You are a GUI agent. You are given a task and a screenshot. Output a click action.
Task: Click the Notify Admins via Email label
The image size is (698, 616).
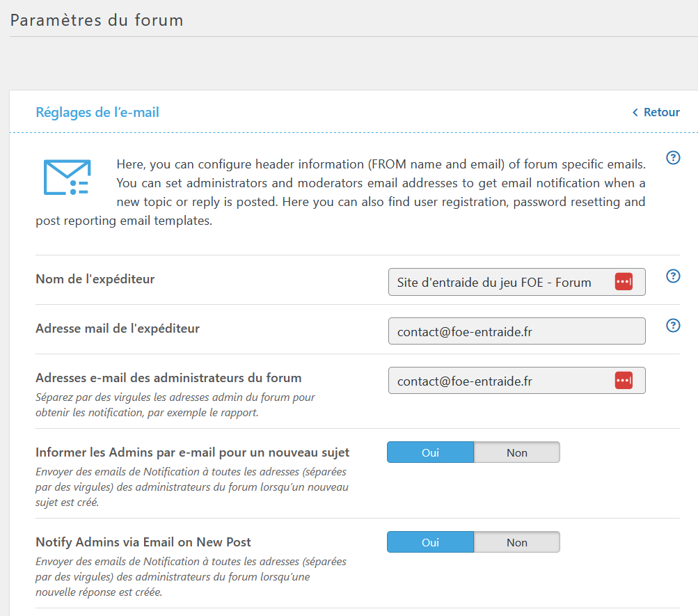coord(143,542)
